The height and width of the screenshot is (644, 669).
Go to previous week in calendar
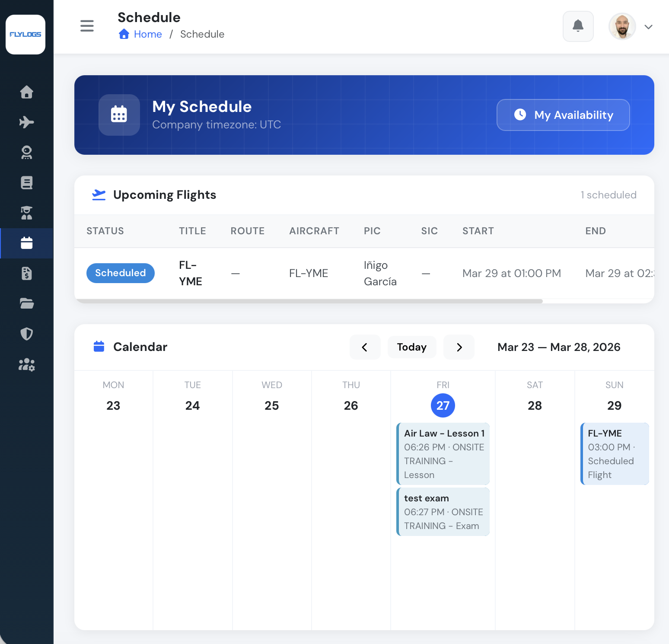tap(365, 347)
